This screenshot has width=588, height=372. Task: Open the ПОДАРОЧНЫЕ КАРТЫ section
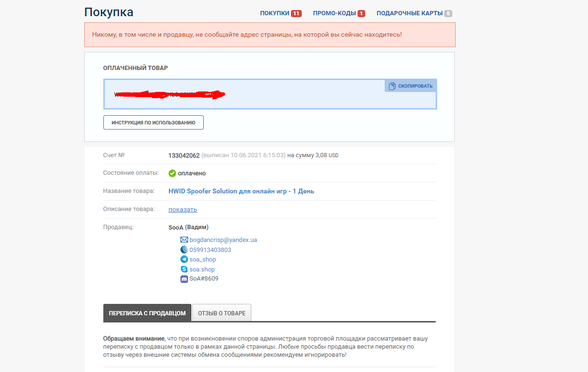[409, 13]
